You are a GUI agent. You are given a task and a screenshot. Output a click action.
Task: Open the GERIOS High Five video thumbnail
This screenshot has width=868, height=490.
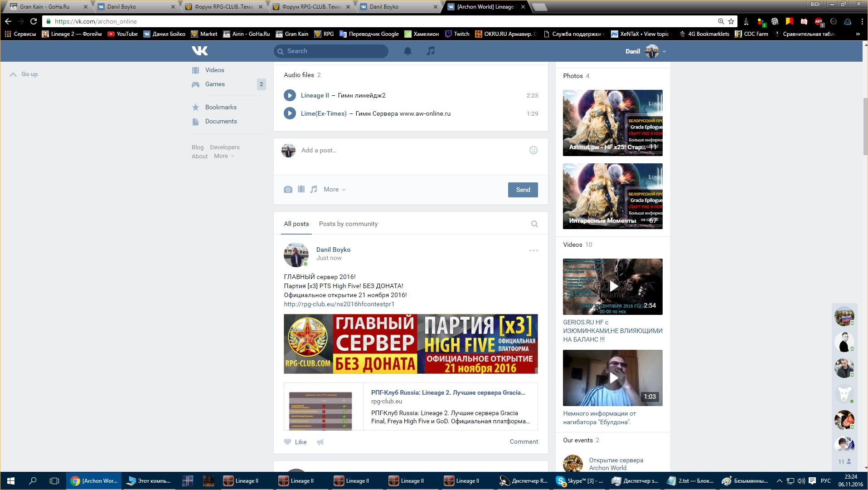tap(612, 287)
